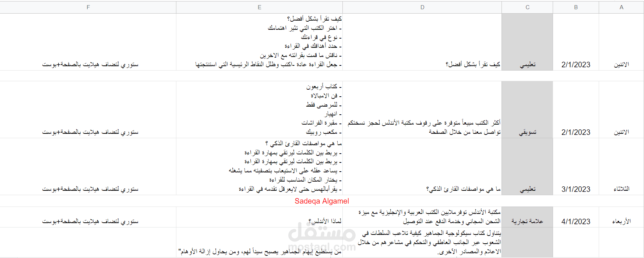Select column D header
The width and height of the screenshot is (644, 258).
coord(422,7)
